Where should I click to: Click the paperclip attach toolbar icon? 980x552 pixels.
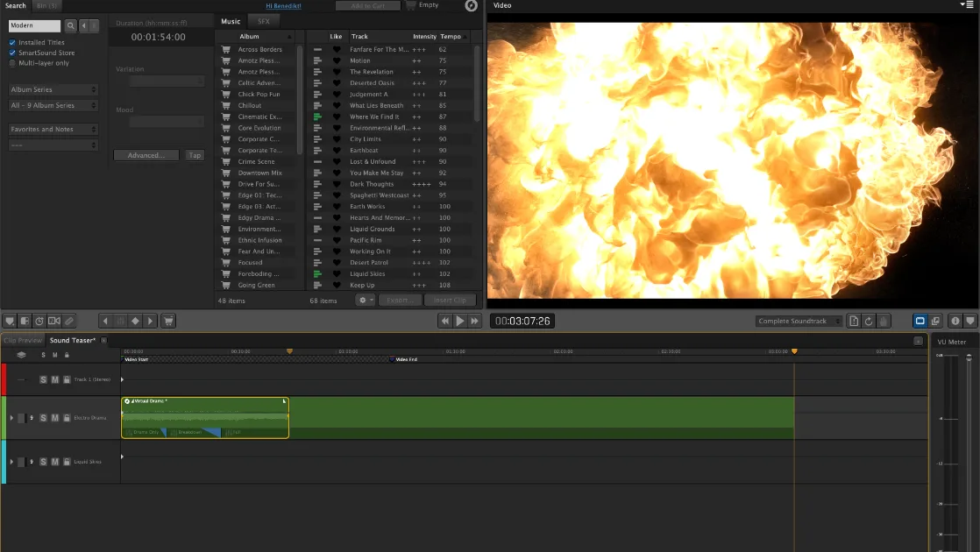tap(69, 321)
